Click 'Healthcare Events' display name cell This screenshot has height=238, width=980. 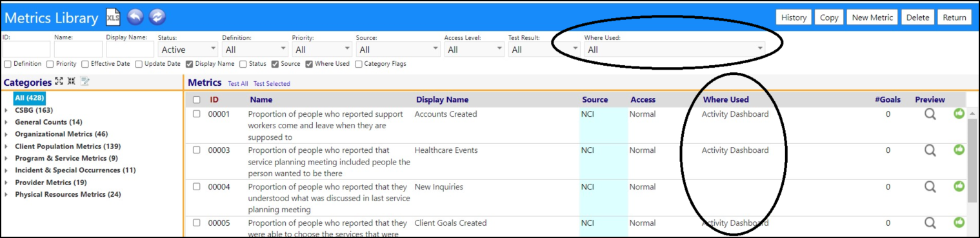point(446,150)
